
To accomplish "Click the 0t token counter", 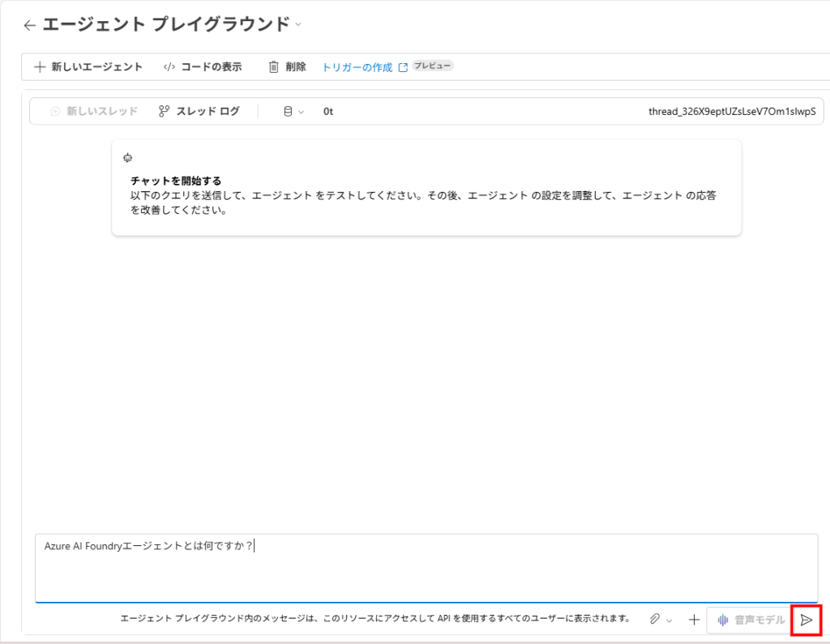I will point(328,112).
